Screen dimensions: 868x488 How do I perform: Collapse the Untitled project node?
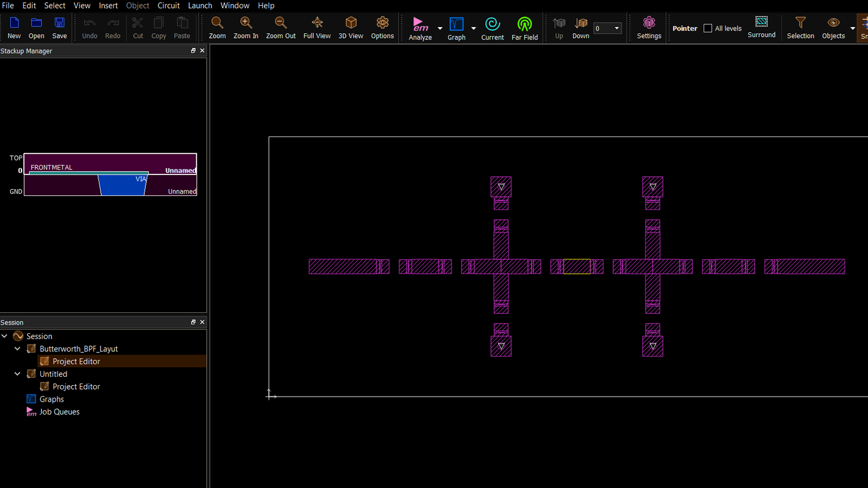tap(18, 374)
